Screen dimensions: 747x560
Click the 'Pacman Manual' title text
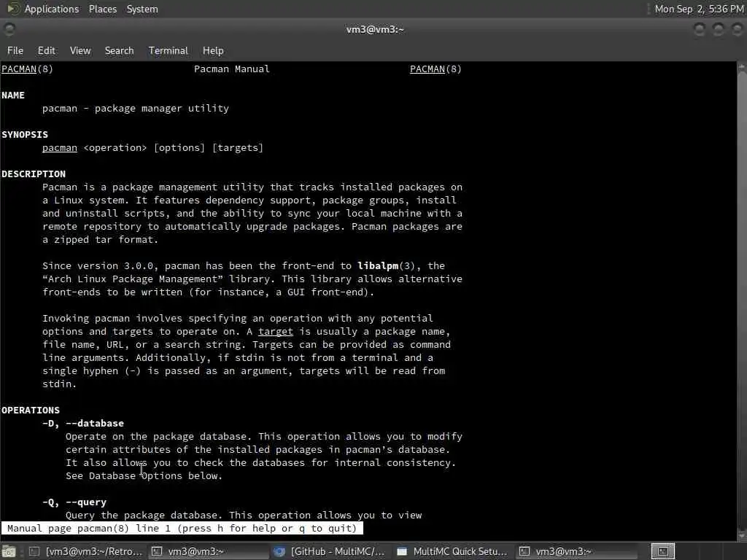coord(231,69)
